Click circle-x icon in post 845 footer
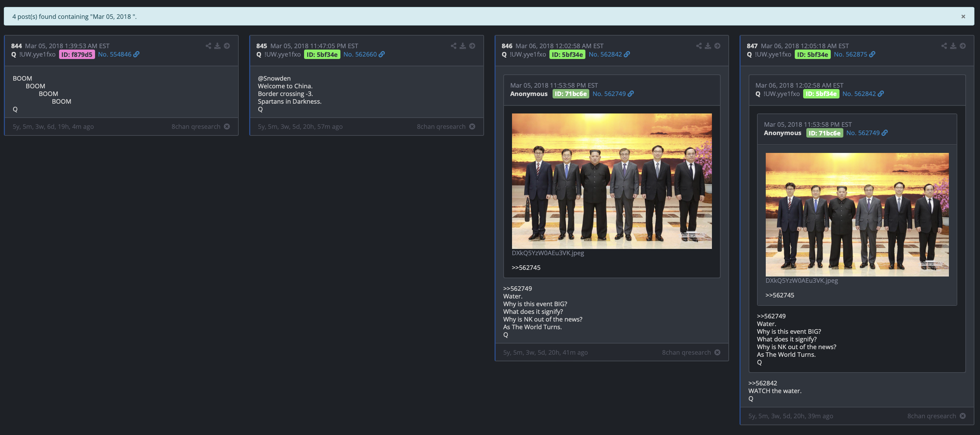Viewport: 980px width, 435px height. point(472,126)
